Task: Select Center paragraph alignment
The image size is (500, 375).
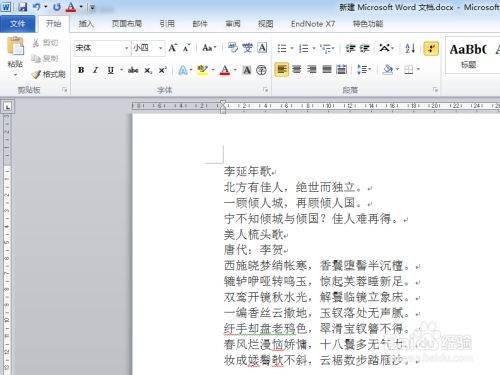Action: click(297, 69)
